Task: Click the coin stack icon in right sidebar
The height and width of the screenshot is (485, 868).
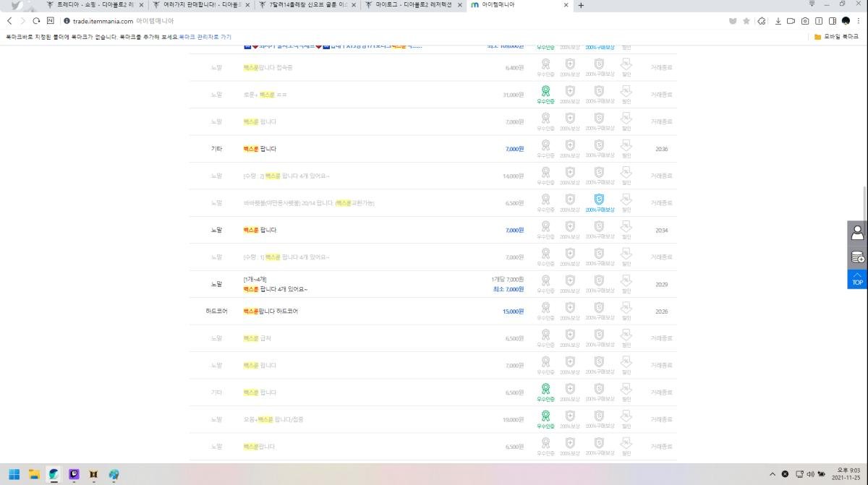Action: point(857,257)
